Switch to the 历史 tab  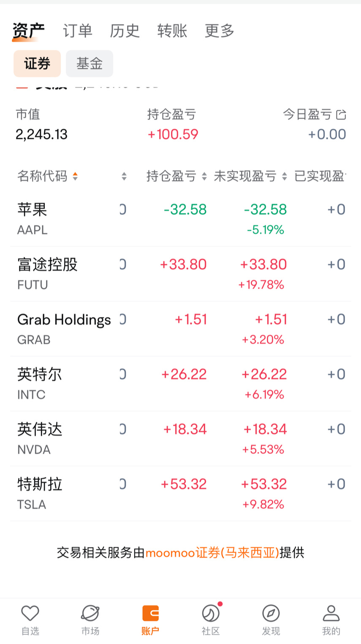tap(125, 31)
